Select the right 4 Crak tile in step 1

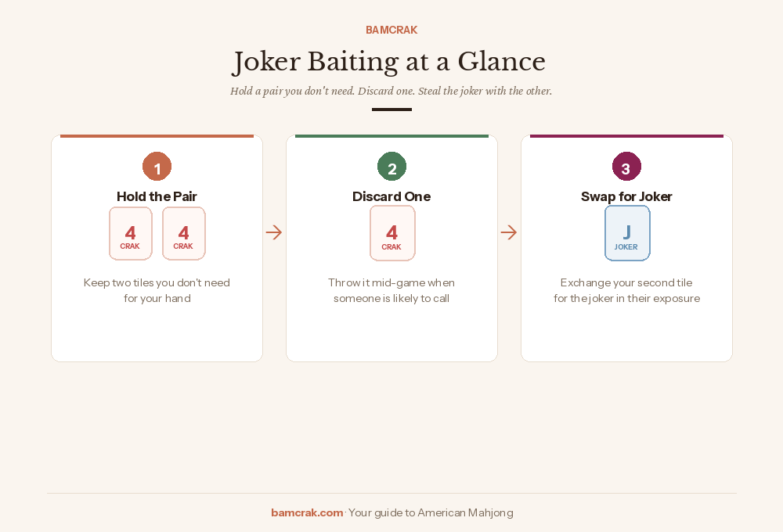point(184,233)
